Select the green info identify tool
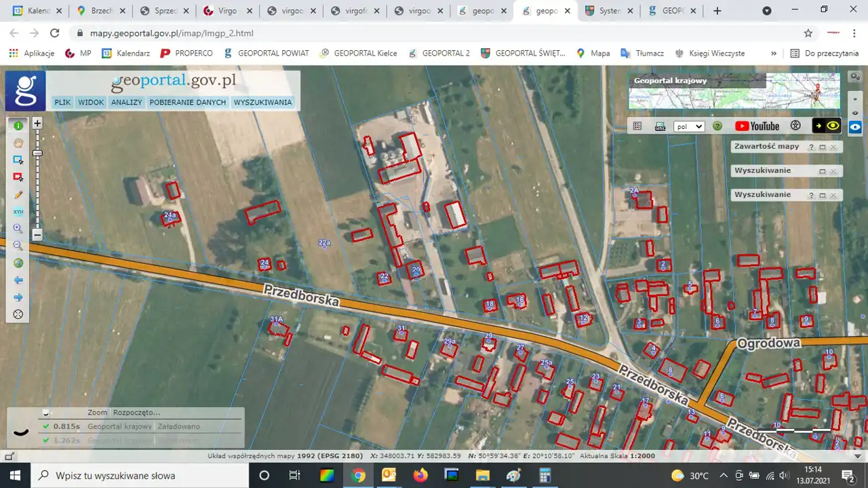 [18, 126]
